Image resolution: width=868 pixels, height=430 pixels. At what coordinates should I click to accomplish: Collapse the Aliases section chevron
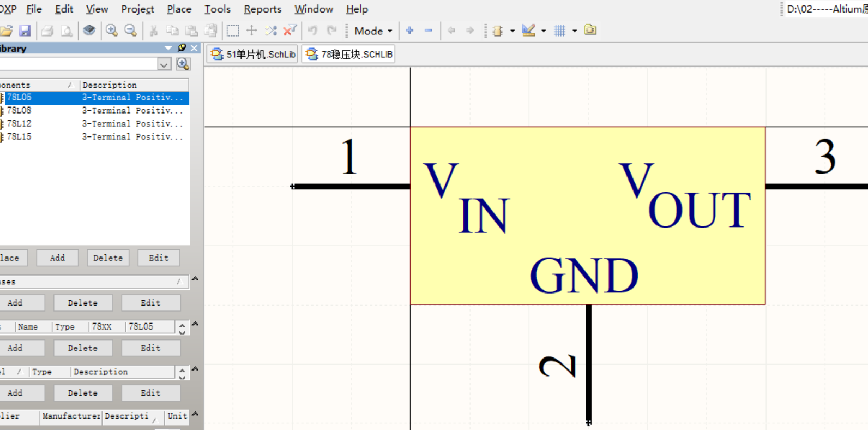(x=195, y=279)
